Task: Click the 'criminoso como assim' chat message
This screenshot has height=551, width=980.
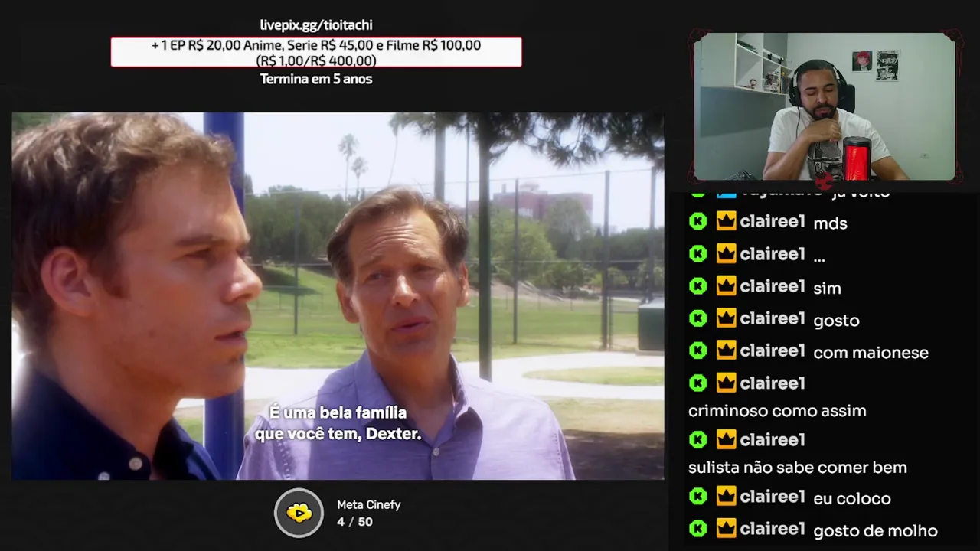Action: coord(777,411)
